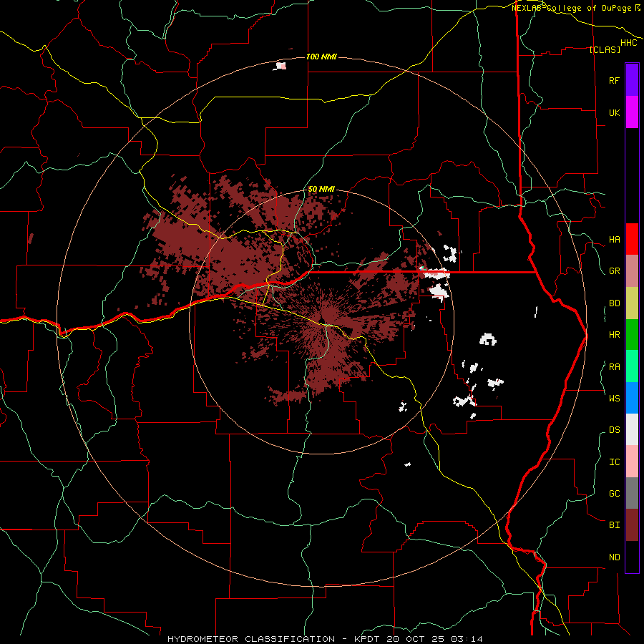The image size is (644, 644).
Task: Select the GC gray legend swatch
Action: coord(632,493)
